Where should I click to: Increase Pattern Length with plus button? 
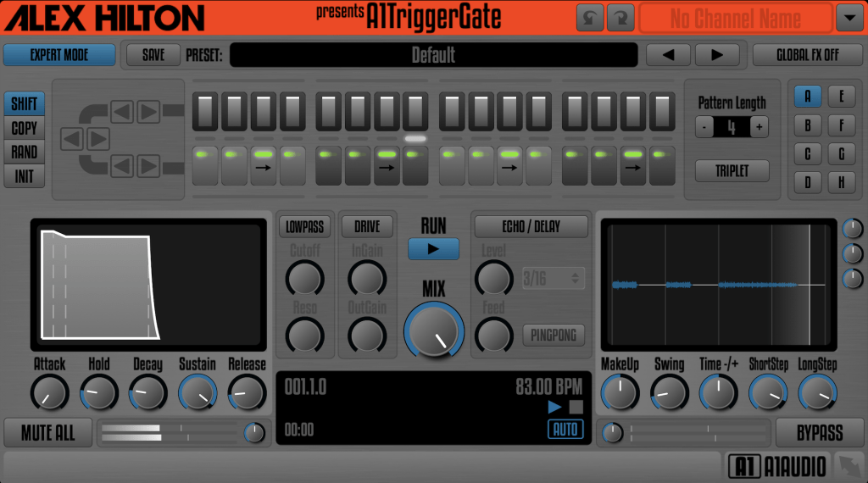pyautogui.click(x=759, y=128)
